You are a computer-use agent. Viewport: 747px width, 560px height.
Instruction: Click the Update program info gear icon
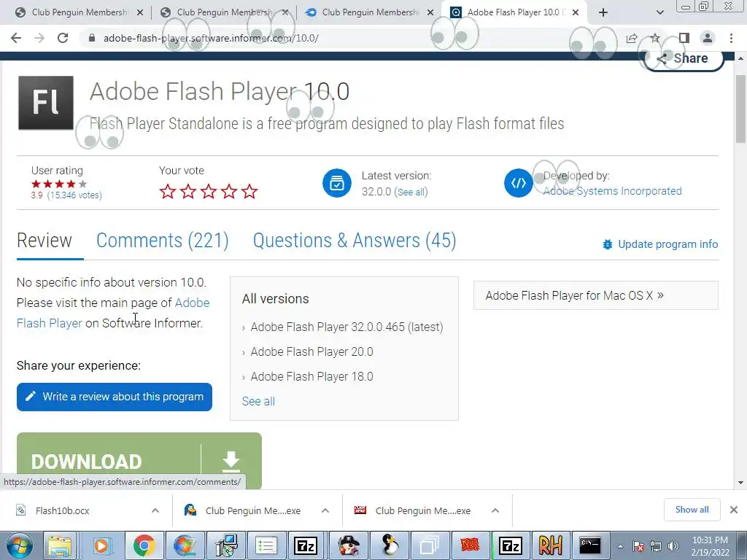point(608,244)
